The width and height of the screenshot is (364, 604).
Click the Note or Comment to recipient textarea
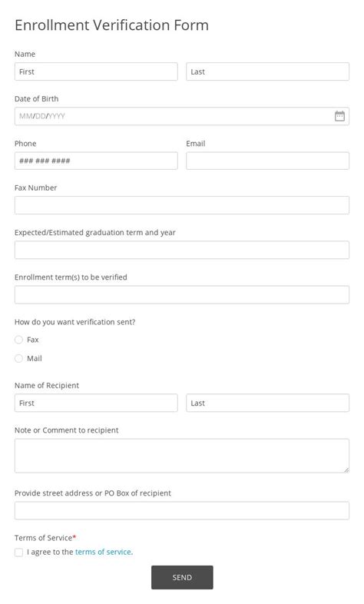coord(181,456)
